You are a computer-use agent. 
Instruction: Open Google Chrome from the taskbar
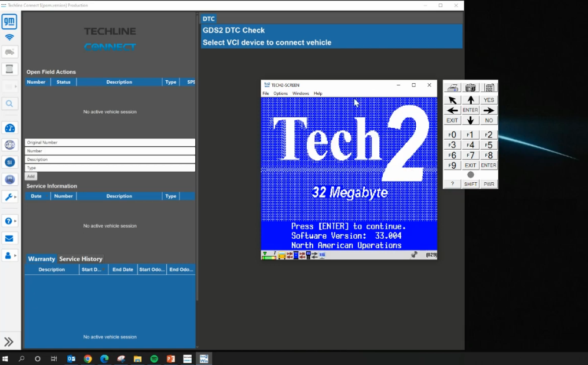coord(88,359)
